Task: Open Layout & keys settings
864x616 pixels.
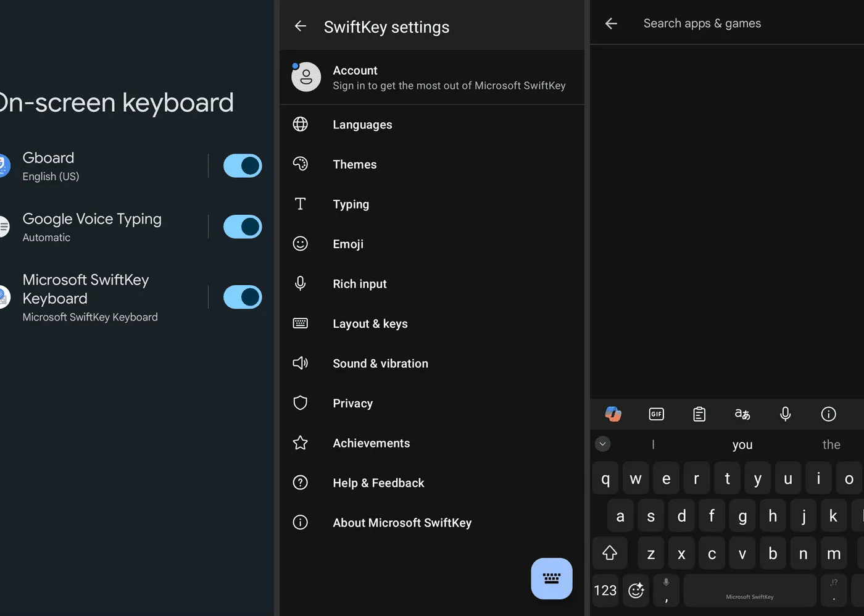Action: (370, 323)
